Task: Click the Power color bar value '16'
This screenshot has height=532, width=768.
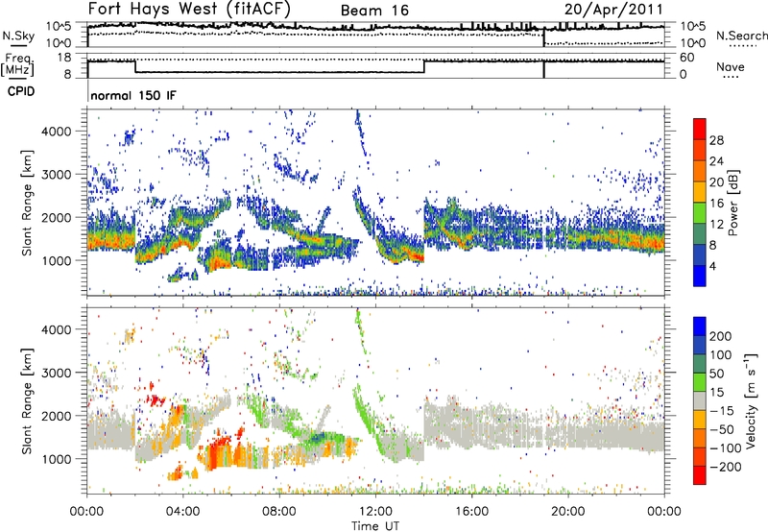Action: click(716, 204)
